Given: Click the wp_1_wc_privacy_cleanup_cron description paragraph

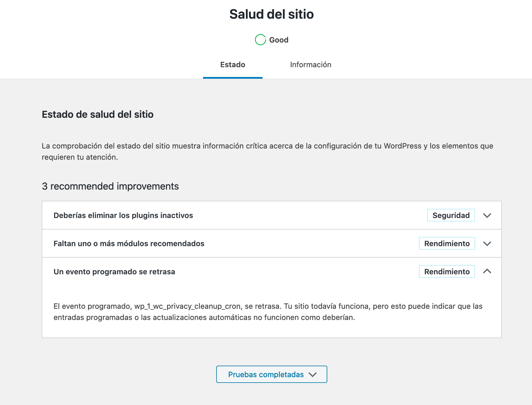Looking at the screenshot, I should pos(268,312).
